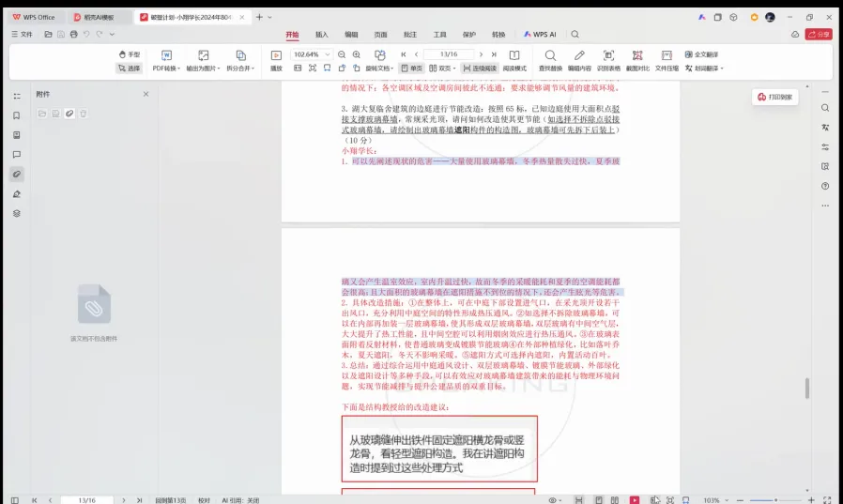Switch to 单页 single page view
Viewport: 843px width, 504px height.
(x=412, y=69)
